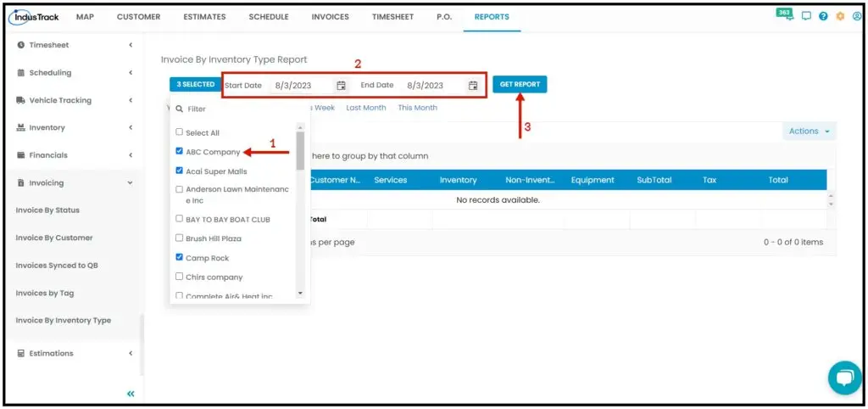
Task: Click the Invoicing document icon in sidebar
Action: 21,183
